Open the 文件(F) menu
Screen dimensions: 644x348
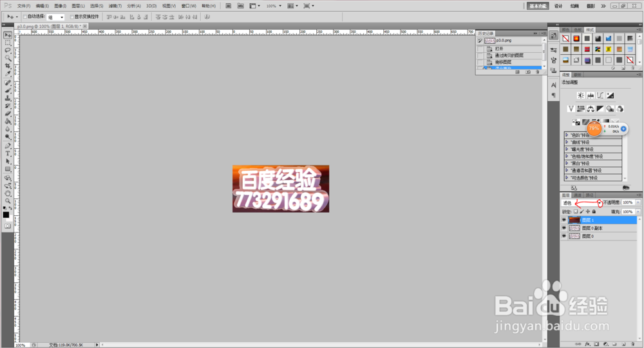coord(24,6)
